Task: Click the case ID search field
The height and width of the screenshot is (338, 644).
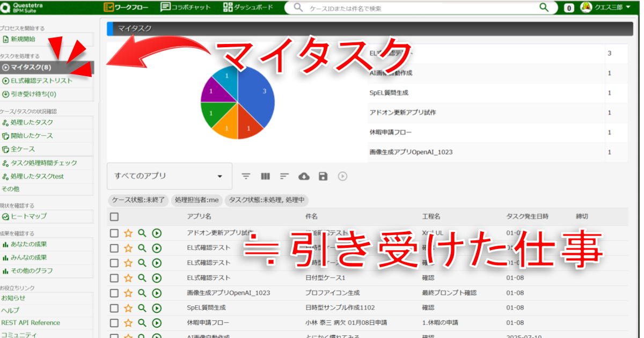Action: tap(421, 8)
